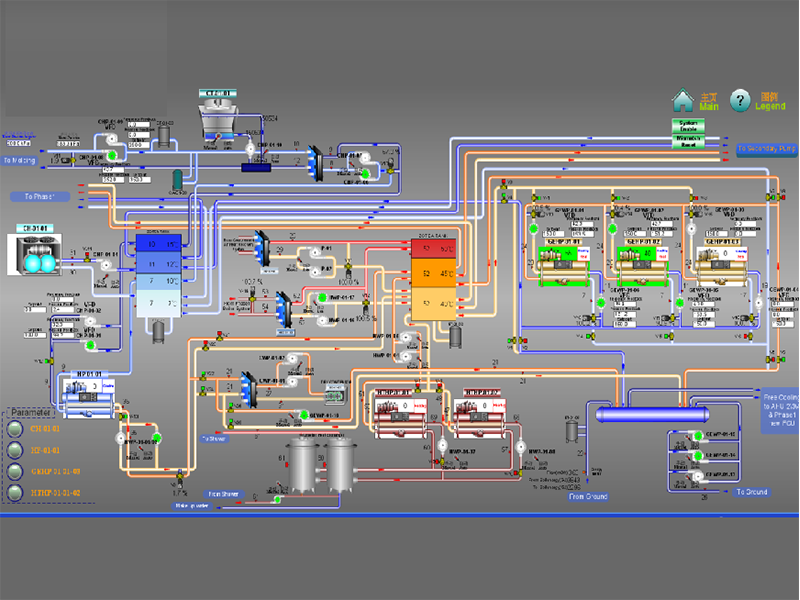
Task: Toggle the HTHP-01-01-02 parameter button
Action: [15, 493]
